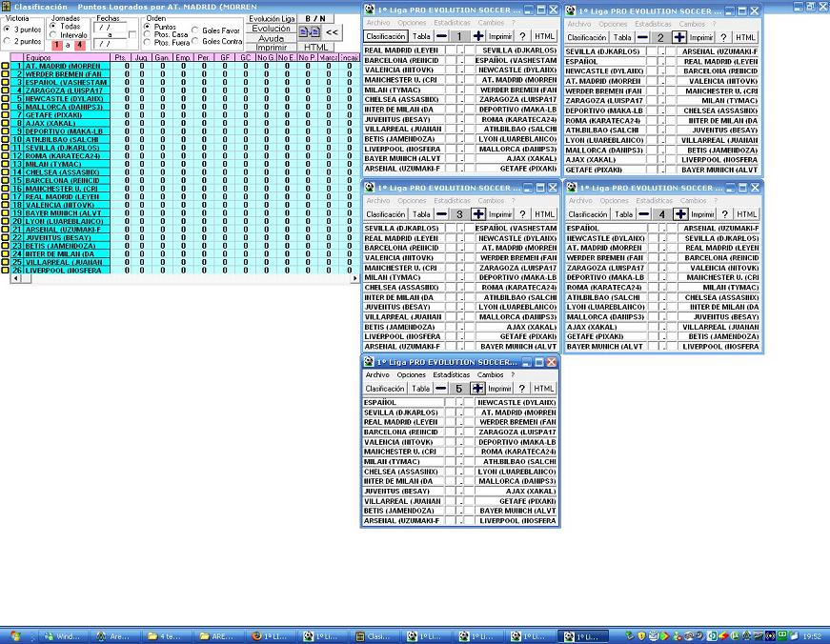The height and width of the screenshot is (644, 830).
Task: Click right arrow of table horizontal scrollbar
Action: [x=354, y=278]
